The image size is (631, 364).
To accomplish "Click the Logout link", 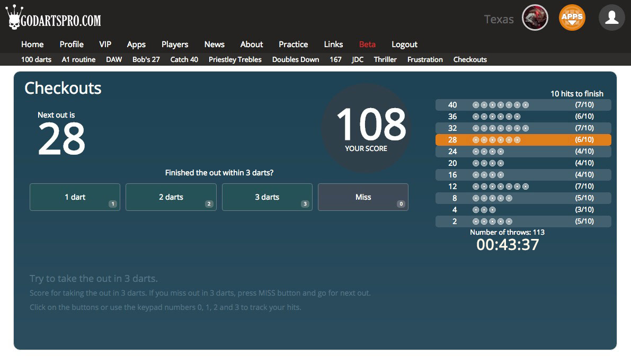I will click(404, 45).
